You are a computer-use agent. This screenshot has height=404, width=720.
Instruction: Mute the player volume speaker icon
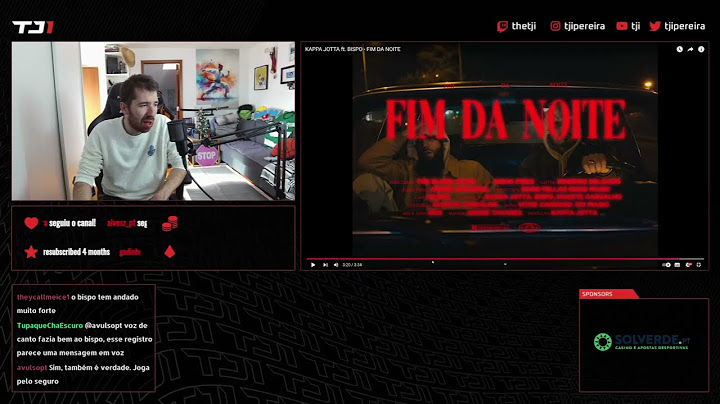336,265
